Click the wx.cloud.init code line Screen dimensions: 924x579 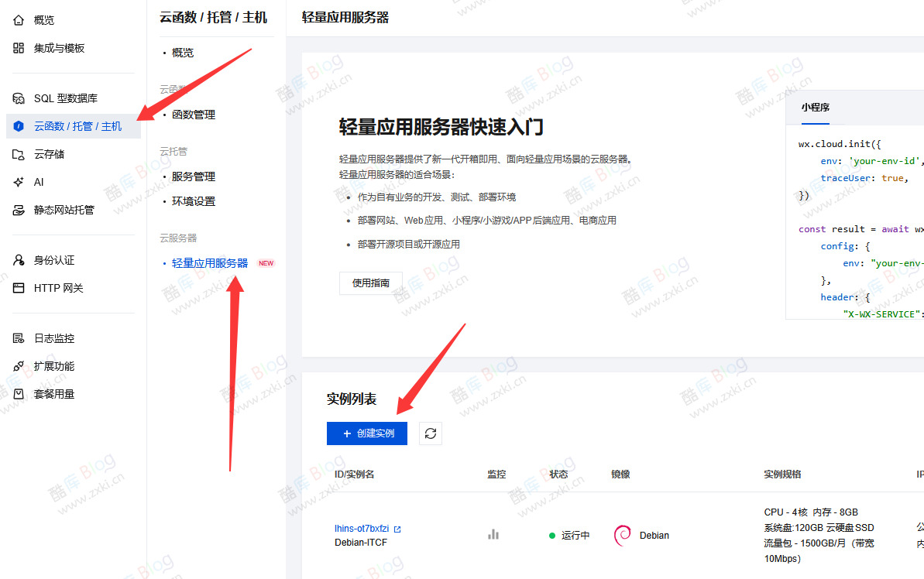(840, 144)
